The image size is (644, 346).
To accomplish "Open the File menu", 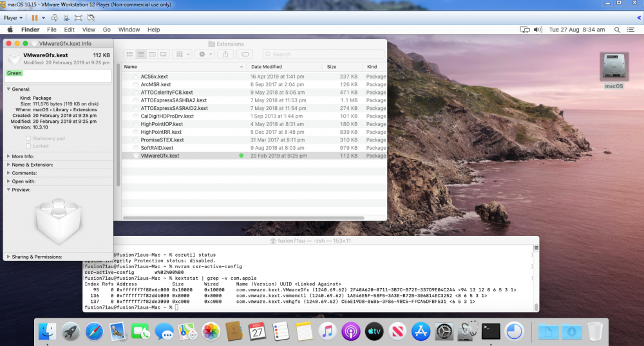I will point(52,30).
